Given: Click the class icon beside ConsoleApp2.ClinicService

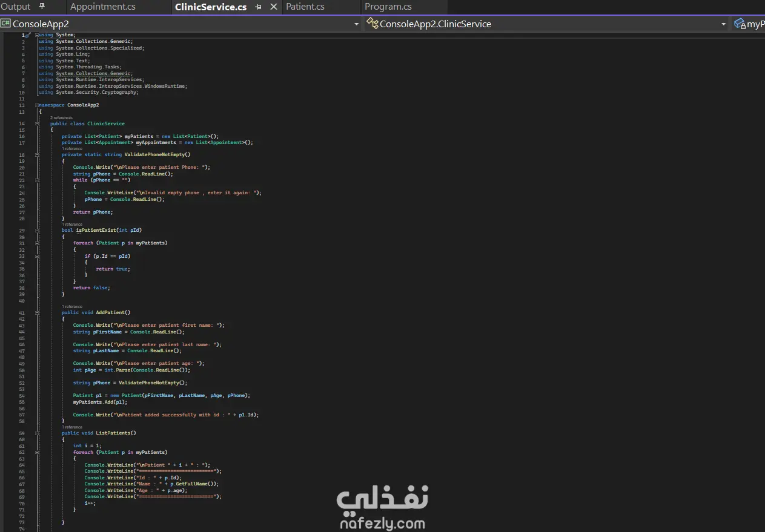Looking at the screenshot, I should point(373,24).
